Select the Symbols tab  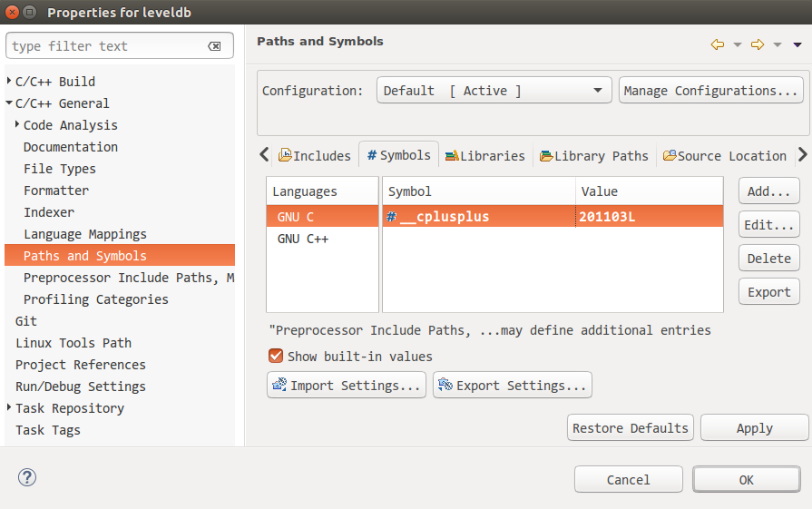[x=399, y=155]
